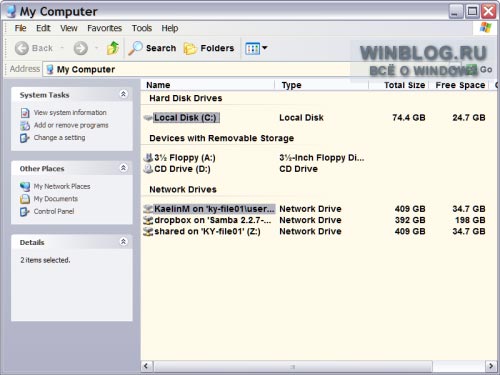Click the Change a setting icon
The height and width of the screenshot is (375, 500).
click(x=25, y=138)
